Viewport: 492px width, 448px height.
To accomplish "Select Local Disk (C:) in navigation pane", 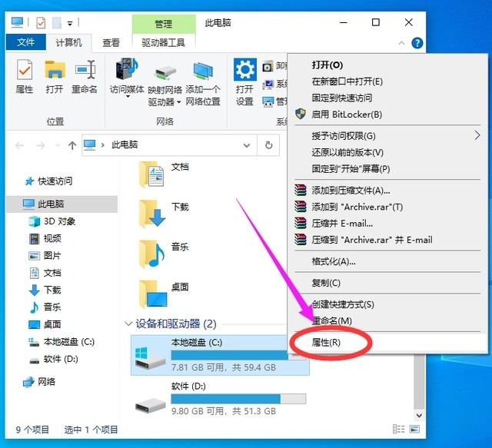I will click(x=61, y=342).
